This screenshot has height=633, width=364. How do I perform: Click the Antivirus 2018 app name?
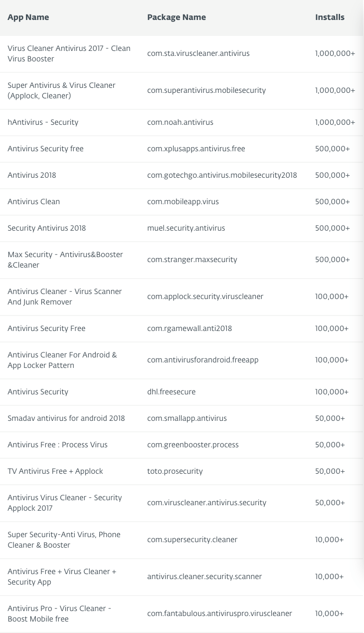pyautogui.click(x=32, y=175)
